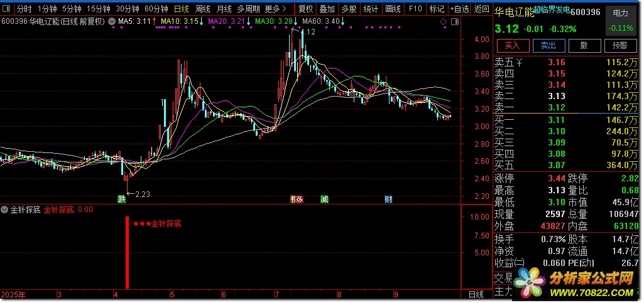Click the 卖二 price 3.13

click(558, 97)
